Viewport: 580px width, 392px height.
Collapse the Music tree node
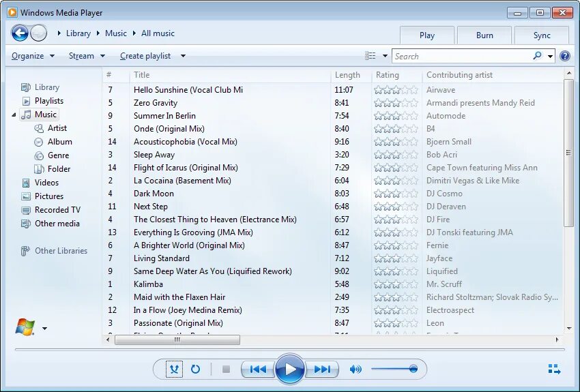14,115
